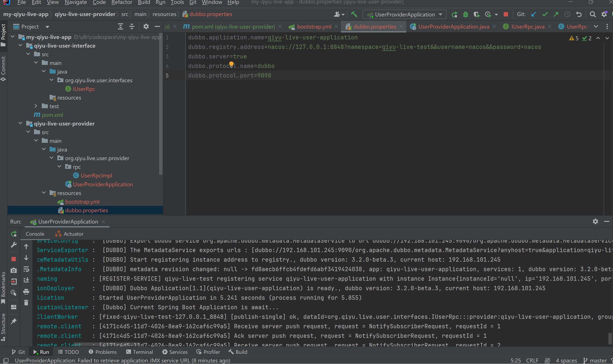This screenshot has height=364, width=613.
Task: Stop the running application with red square
Action: (x=506, y=14)
